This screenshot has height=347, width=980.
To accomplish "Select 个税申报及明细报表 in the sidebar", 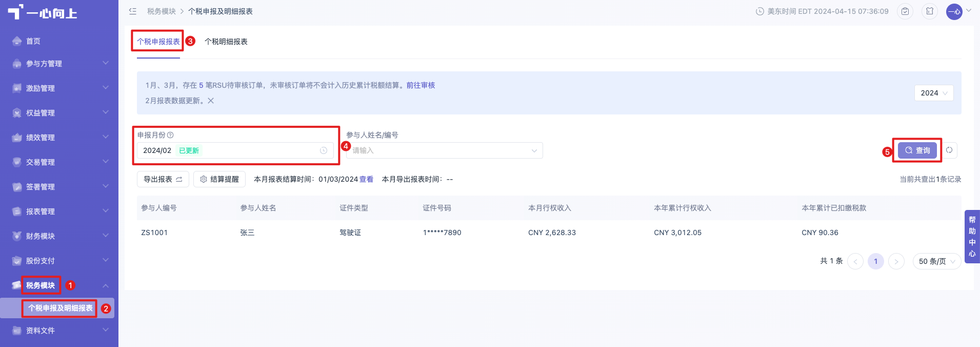I will pos(61,308).
